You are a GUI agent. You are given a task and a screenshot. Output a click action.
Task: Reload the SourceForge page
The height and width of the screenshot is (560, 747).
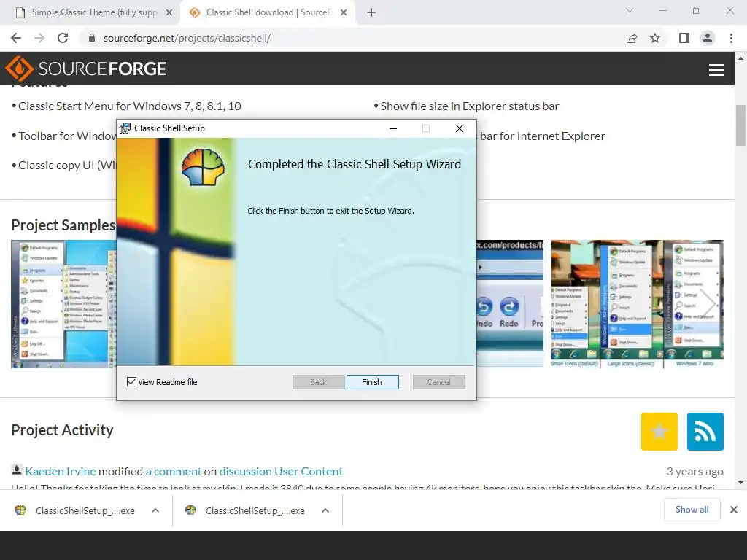(x=63, y=38)
